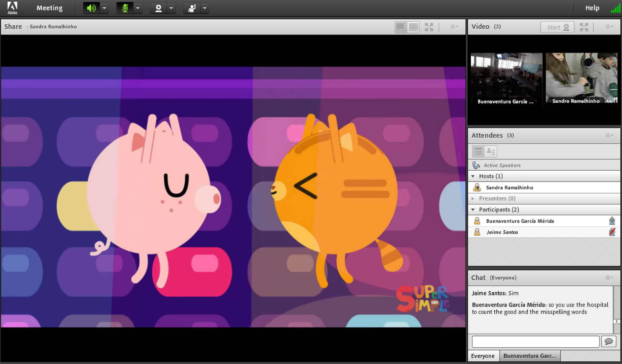Viewport: 622px width, 364px height.
Task: Maximize the Share pod to full screen
Action: click(x=429, y=27)
